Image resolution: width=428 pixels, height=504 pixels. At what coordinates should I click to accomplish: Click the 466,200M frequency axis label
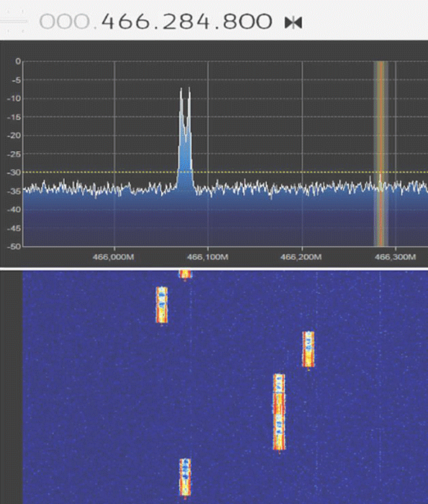point(301,257)
